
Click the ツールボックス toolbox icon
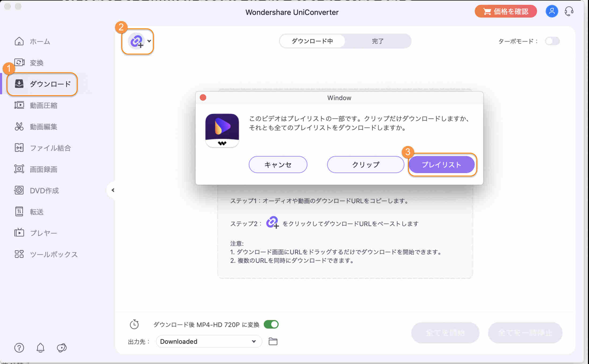tap(19, 254)
